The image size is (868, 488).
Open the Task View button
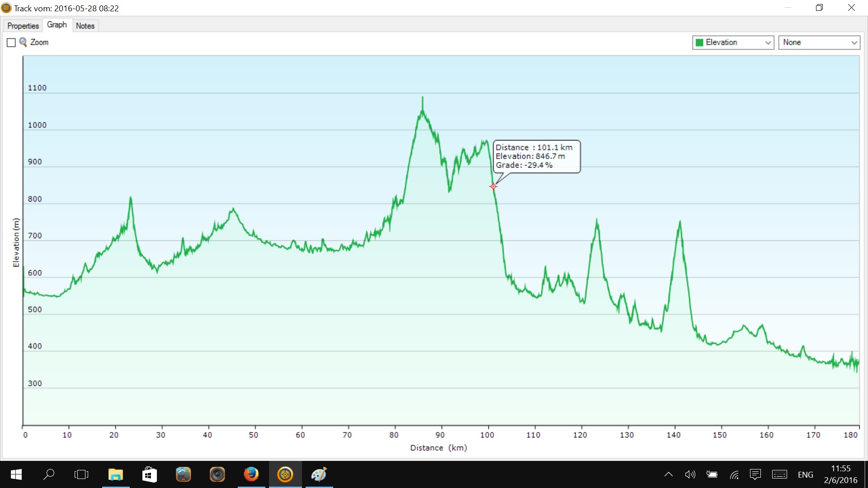coord(81,474)
